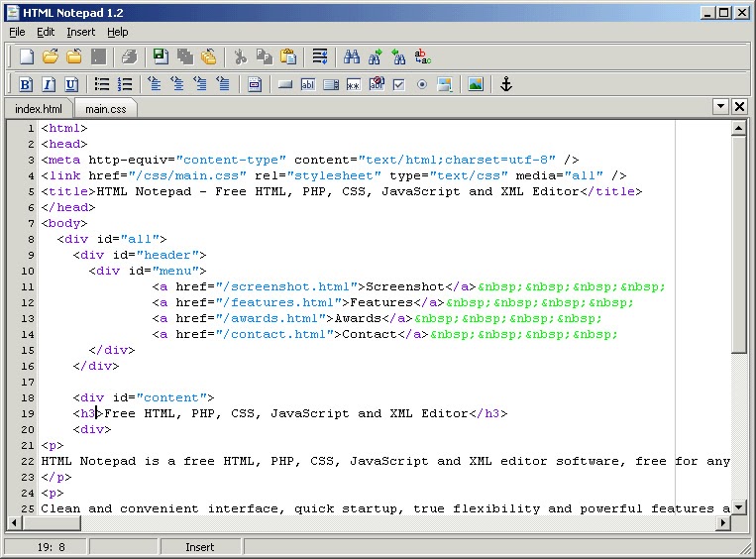
Task: Insert an anchor with the anchor icon
Action: point(505,84)
